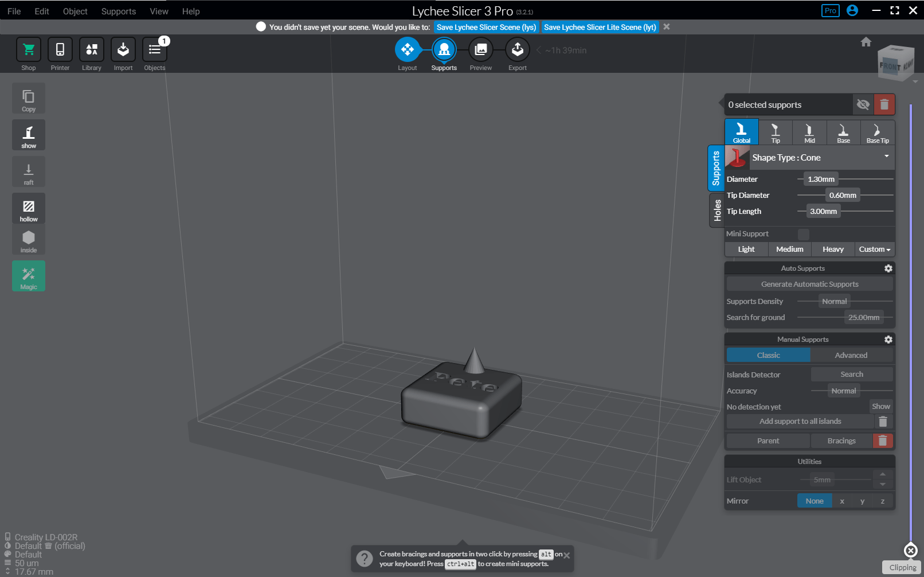
Task: Click the raft tool icon
Action: 29,172
